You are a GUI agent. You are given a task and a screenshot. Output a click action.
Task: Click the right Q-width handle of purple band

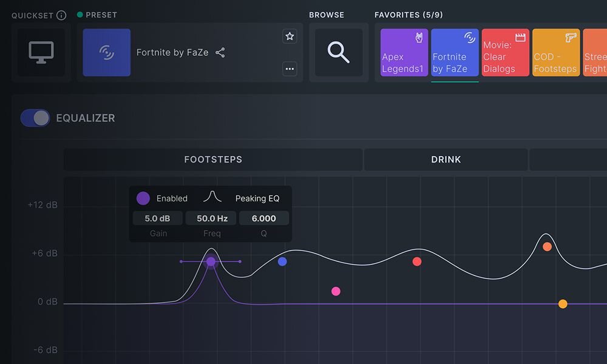pos(240,262)
